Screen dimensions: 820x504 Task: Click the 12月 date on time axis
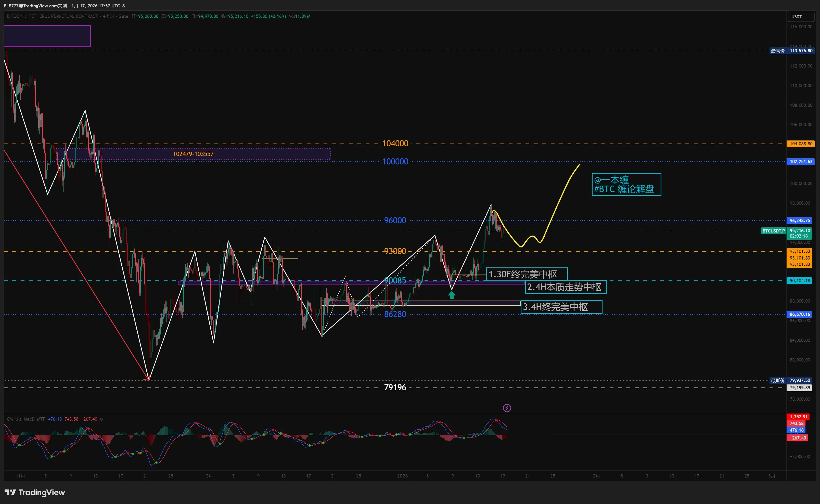click(x=208, y=476)
